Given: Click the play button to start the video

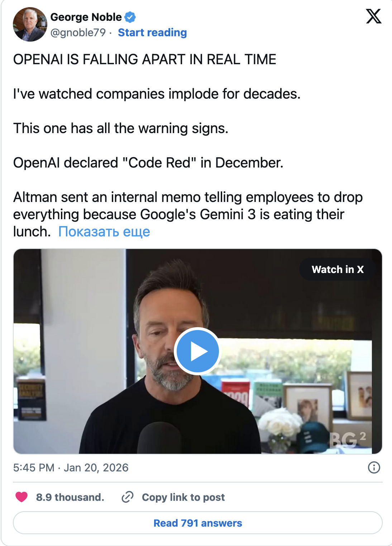Looking at the screenshot, I should click(x=196, y=351).
